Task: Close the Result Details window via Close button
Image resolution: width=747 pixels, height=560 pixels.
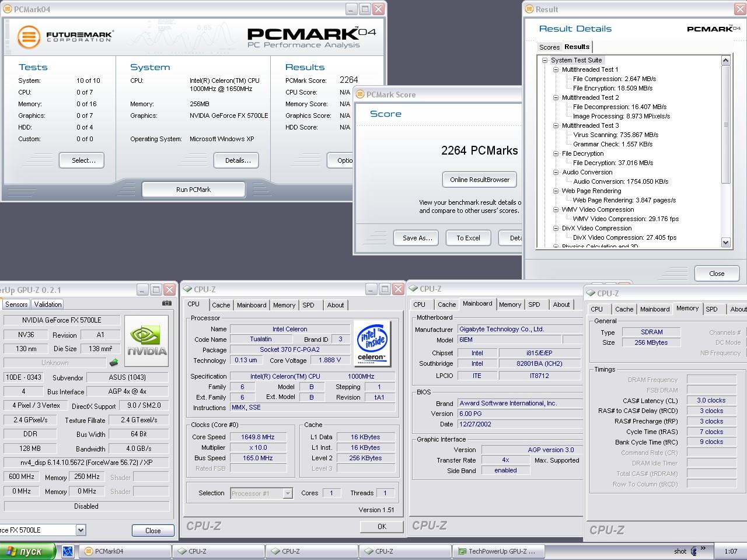Action: click(717, 273)
